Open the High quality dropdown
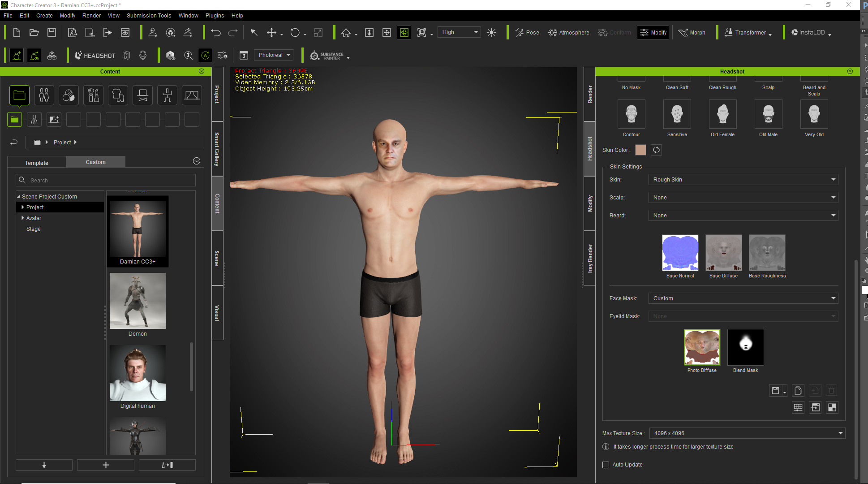Viewport: 868px width, 484px height. 459,32
